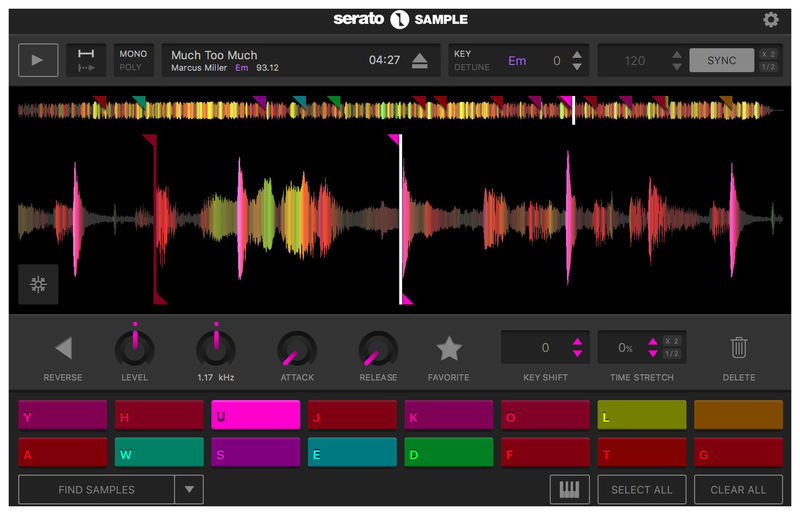This screenshot has height=515, width=800.
Task: Mark sample as FAVORITE star
Action: (x=449, y=348)
